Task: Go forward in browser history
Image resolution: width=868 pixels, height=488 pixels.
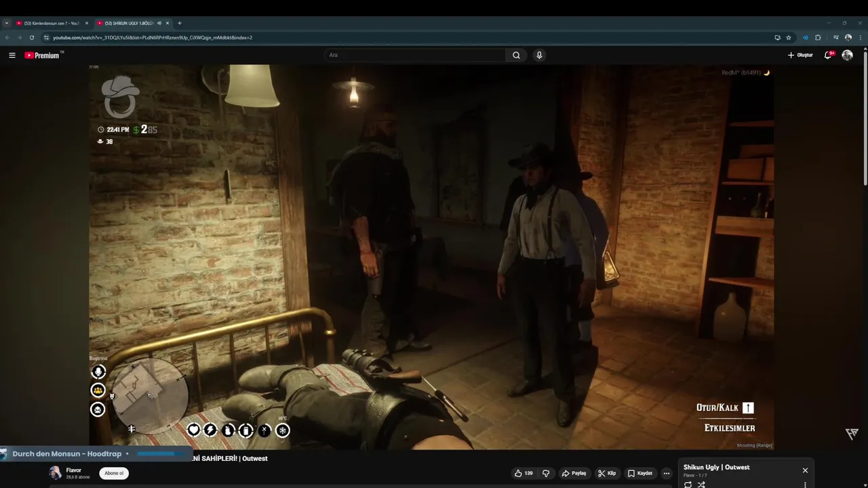Action: 20,37
